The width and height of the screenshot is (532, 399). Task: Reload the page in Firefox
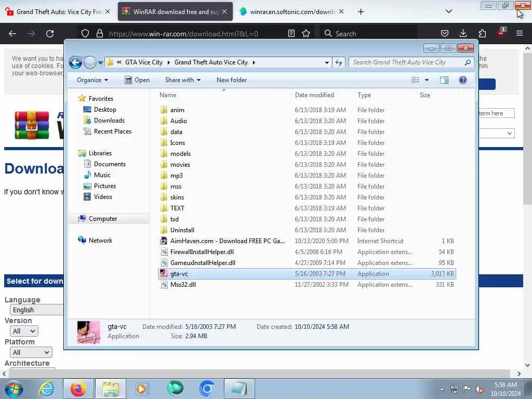(50, 34)
